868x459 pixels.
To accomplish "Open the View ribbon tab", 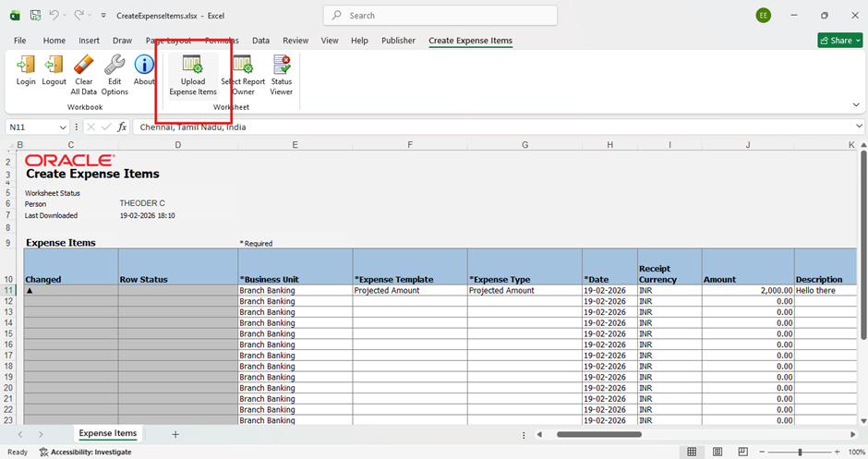I will tap(330, 41).
